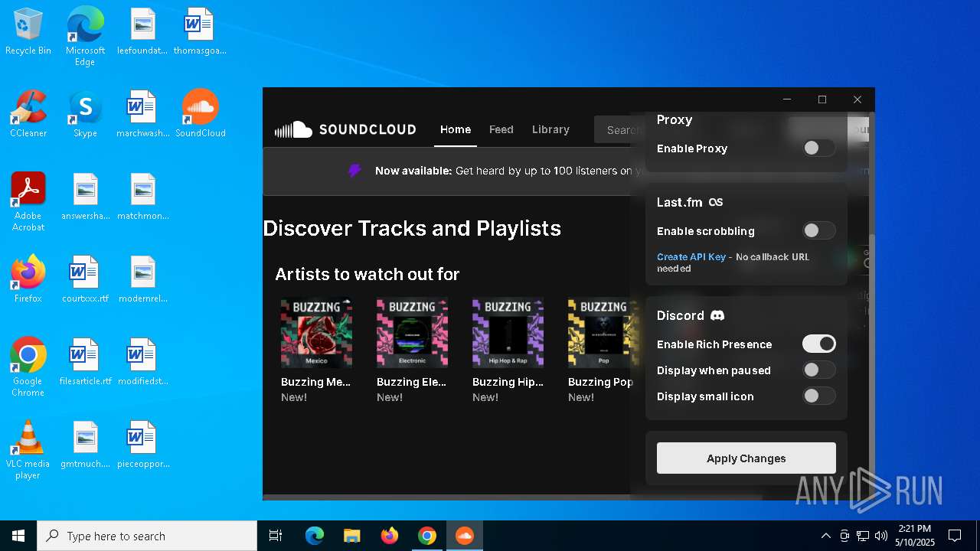The width and height of the screenshot is (980, 551).
Task: Select the answersha... image file on desktop
Action: coord(85,197)
